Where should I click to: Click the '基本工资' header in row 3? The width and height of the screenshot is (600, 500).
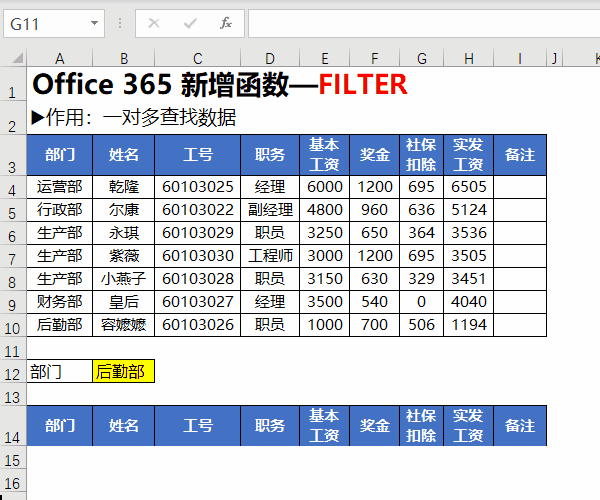324,155
